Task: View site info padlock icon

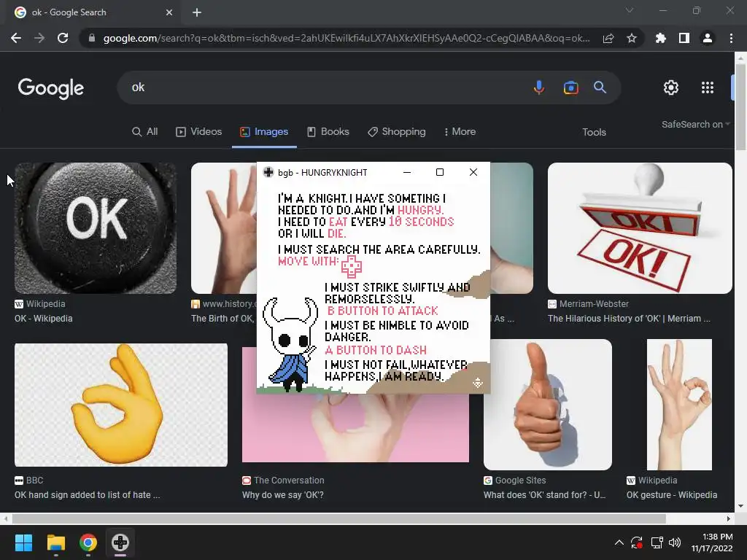Action: point(91,38)
